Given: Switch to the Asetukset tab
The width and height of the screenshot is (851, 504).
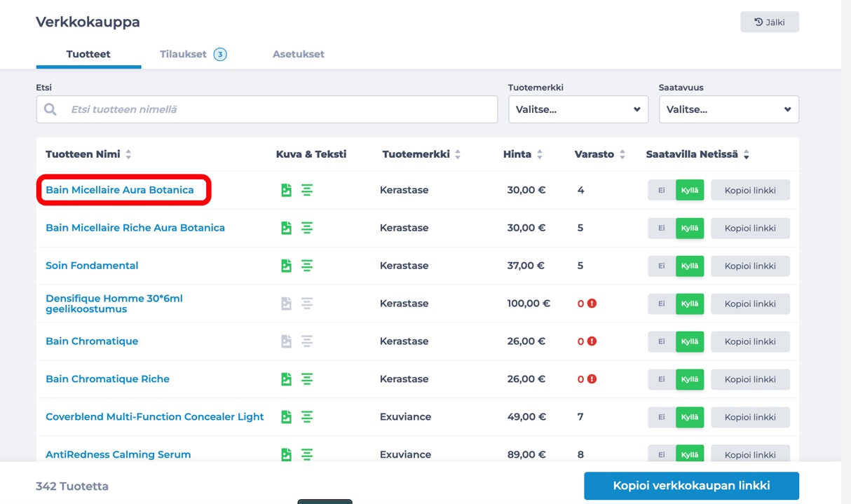Looking at the screenshot, I should (x=299, y=54).
